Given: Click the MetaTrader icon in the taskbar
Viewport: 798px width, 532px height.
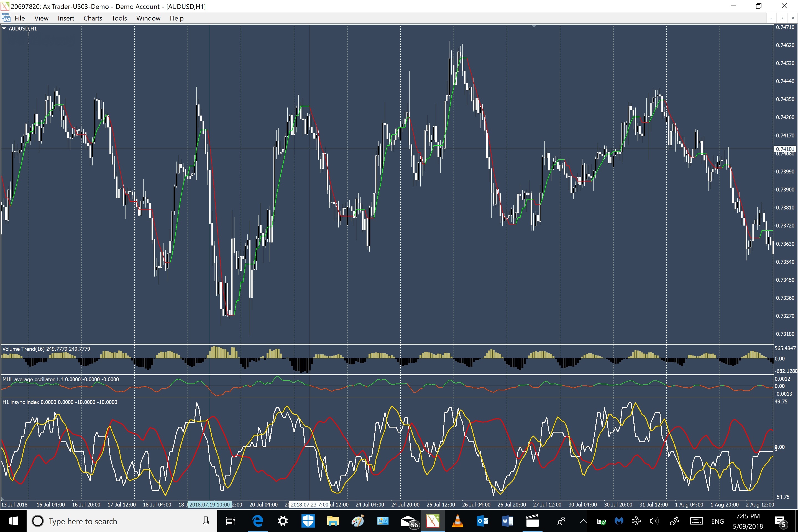Looking at the screenshot, I should [433, 521].
